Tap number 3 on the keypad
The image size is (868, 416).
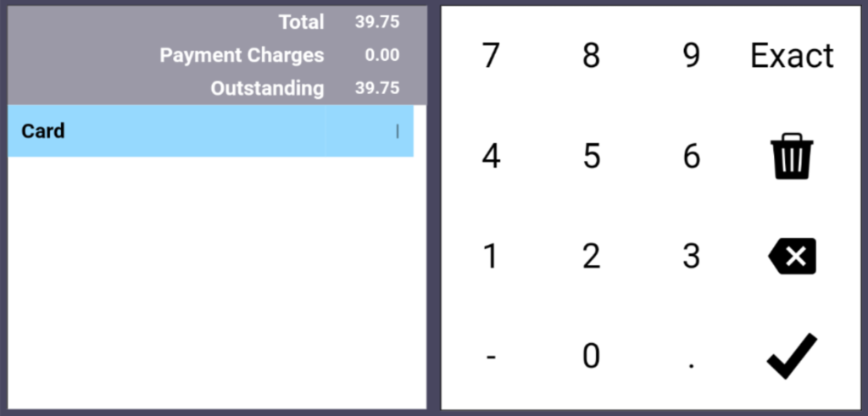(692, 256)
